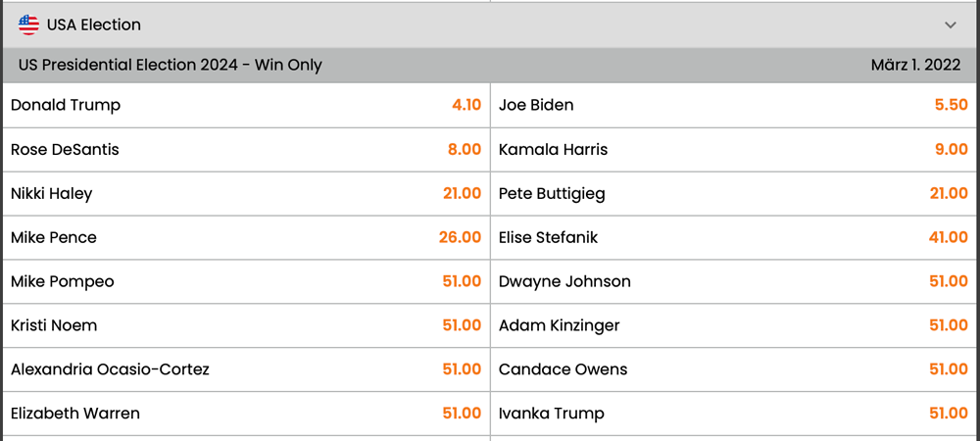
Task: Choose Nikki Haley odds 21.00
Action: point(246,194)
